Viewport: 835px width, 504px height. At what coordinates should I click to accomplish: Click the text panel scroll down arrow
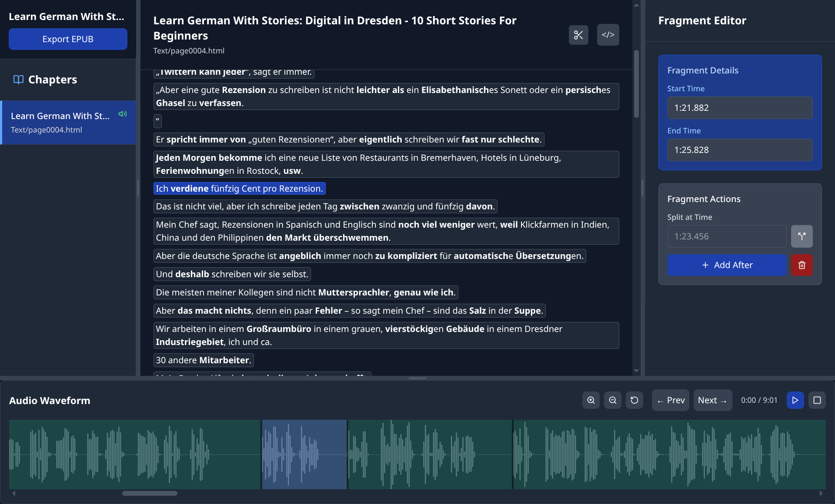pos(636,371)
